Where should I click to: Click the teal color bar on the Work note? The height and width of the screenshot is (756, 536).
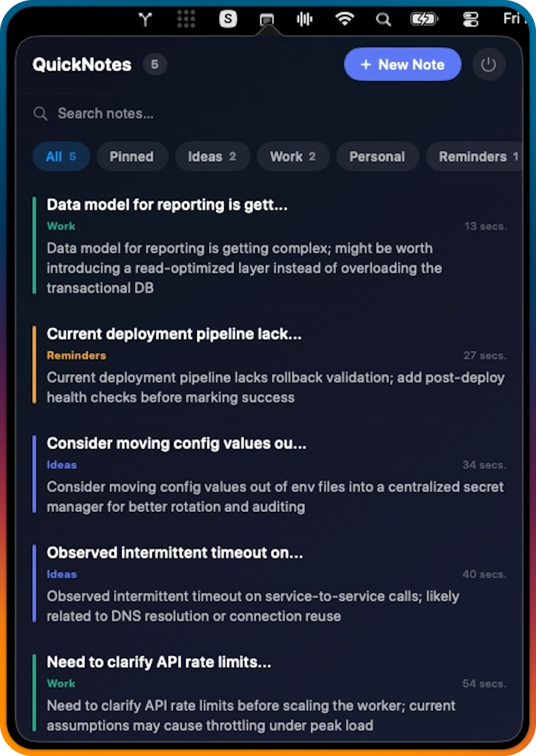tap(35, 245)
